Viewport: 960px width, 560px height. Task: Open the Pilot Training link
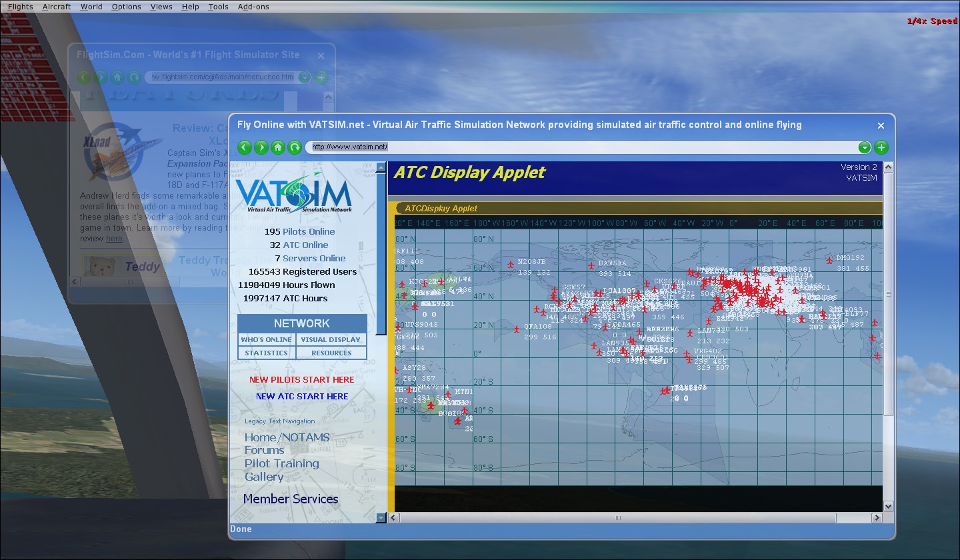click(x=281, y=464)
